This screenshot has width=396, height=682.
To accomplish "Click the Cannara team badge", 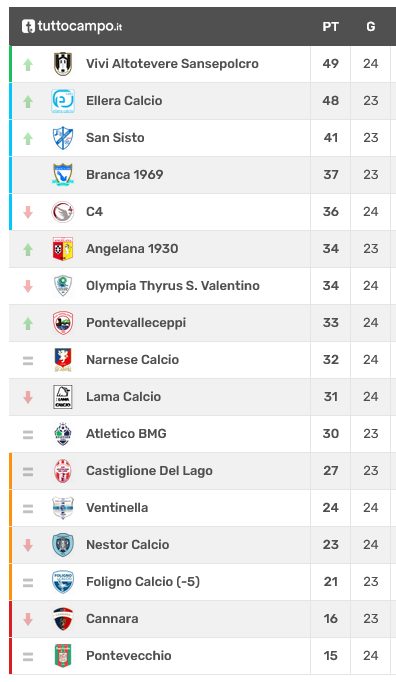I will 63,618.
